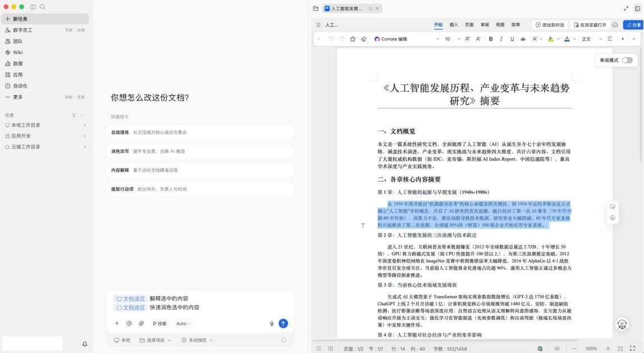Toggle eye protection view in status bar
Screen dimensions: 644x353
point(558,349)
